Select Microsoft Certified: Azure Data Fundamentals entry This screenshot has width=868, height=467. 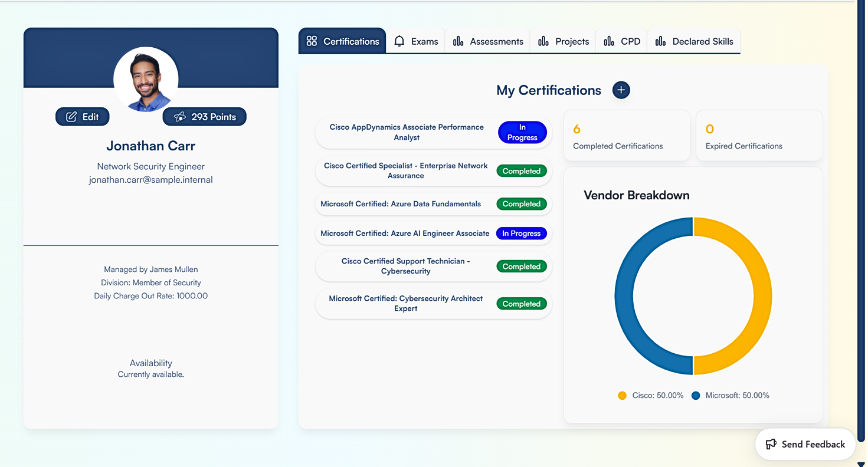401,204
